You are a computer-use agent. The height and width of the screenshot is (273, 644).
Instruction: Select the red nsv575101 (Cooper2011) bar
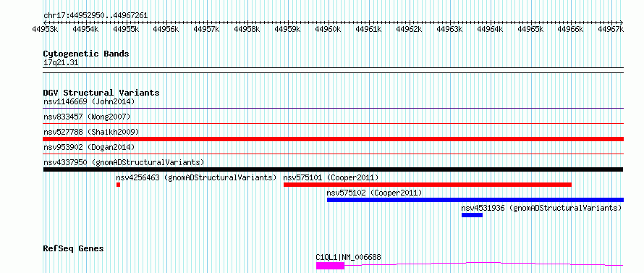point(428,185)
